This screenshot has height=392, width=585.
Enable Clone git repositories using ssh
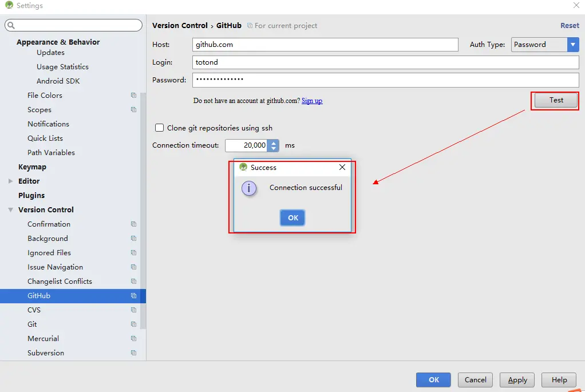pyautogui.click(x=159, y=128)
